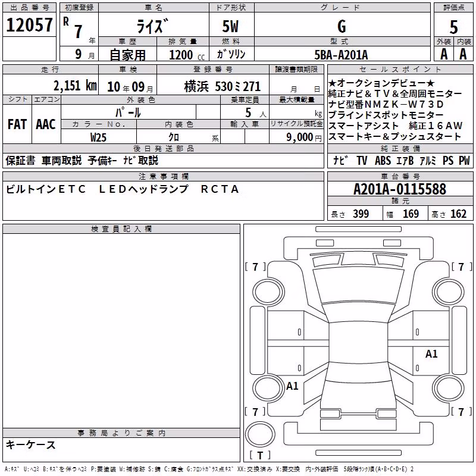476x476 pixels.
Task: Click the shift type FAT
Action: pos(17,124)
